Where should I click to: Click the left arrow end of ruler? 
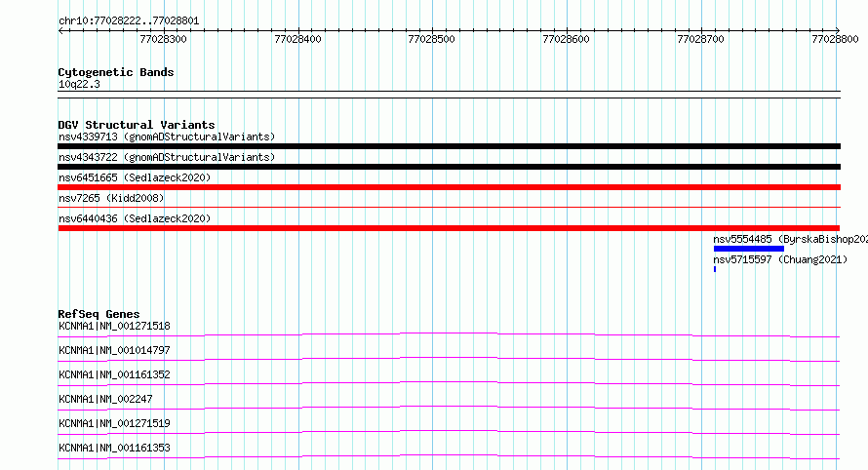[x=60, y=31]
